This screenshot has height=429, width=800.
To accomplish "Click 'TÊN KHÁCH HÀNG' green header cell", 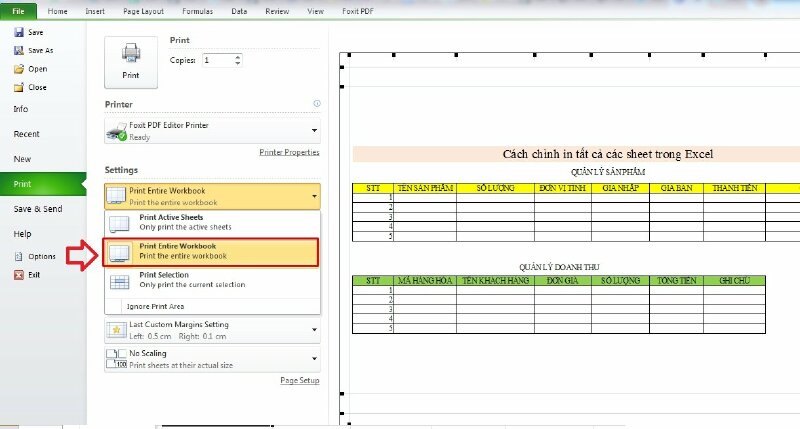I will (495, 281).
